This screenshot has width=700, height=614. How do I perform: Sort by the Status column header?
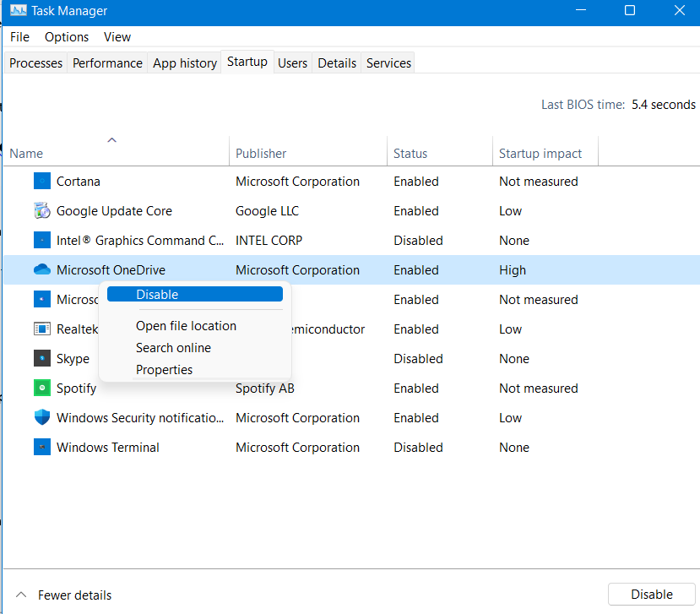tap(410, 154)
